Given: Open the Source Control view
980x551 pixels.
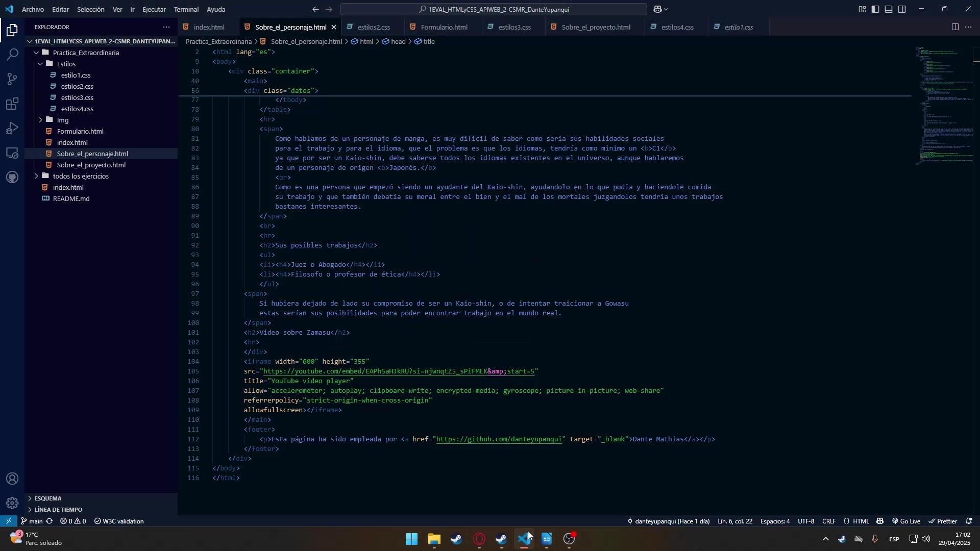Looking at the screenshot, I should [12, 79].
